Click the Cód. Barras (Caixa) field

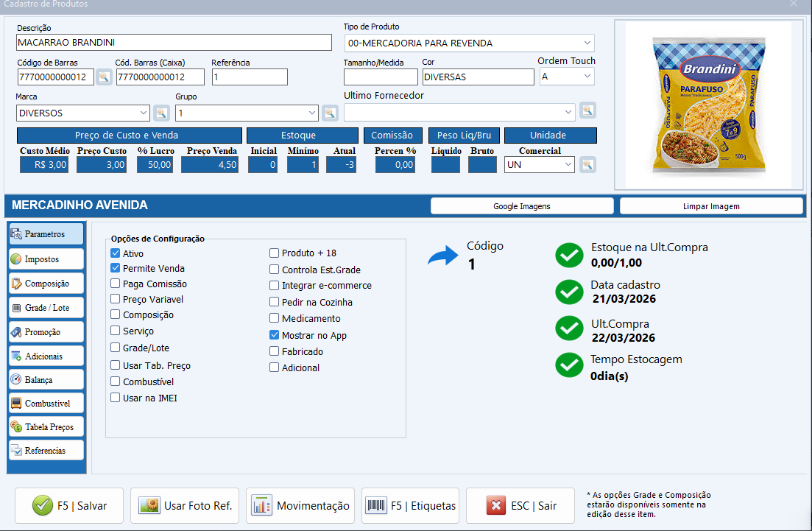pos(160,77)
